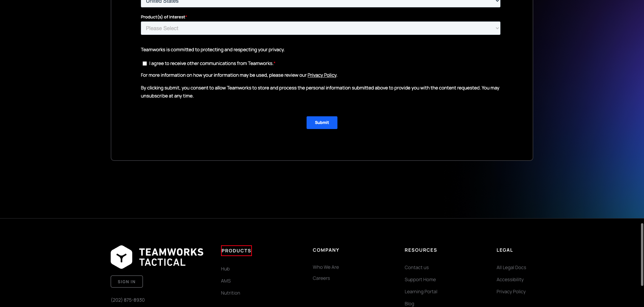This screenshot has height=307, width=644.
Task: Enable the agree to receive communications checkbox
Action: [145, 63]
